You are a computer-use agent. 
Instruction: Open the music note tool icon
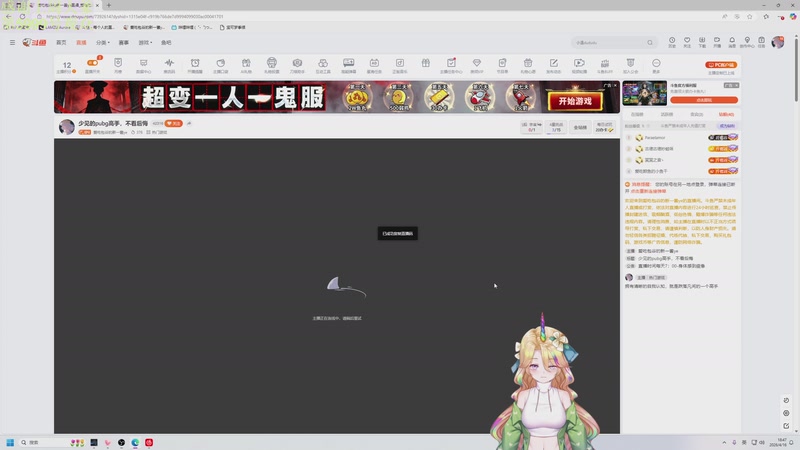point(399,65)
